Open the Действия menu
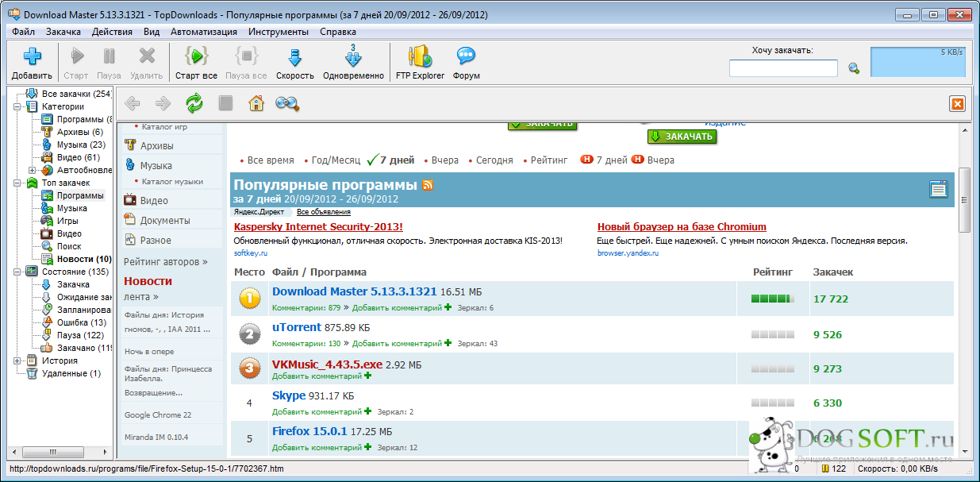Screen dimensions: 980x482 [112, 32]
